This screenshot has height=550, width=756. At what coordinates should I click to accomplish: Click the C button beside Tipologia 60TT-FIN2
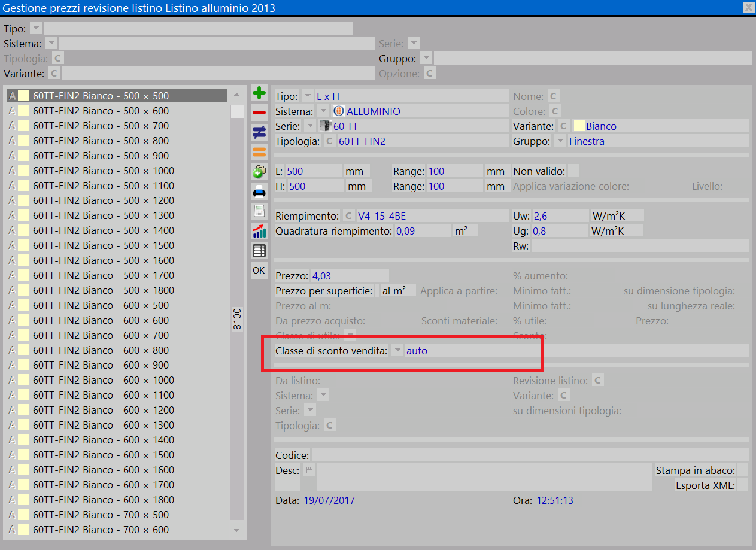tap(329, 141)
